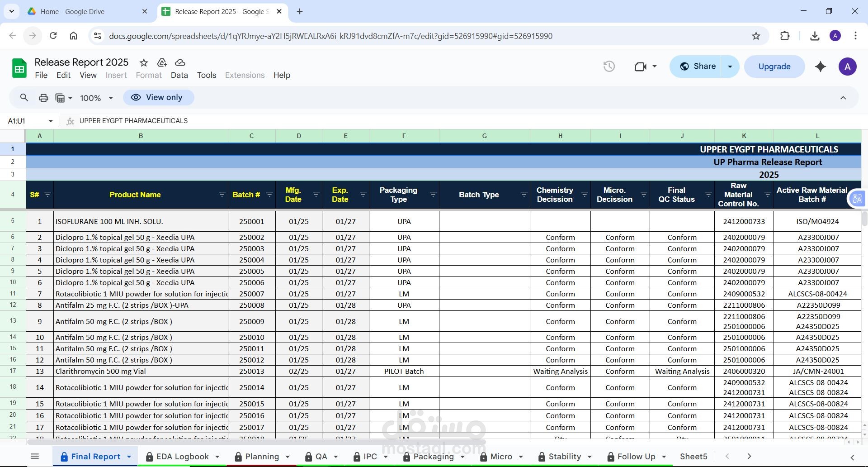Open the Packaging Type column filter
The height and width of the screenshot is (467, 868).
(x=433, y=195)
